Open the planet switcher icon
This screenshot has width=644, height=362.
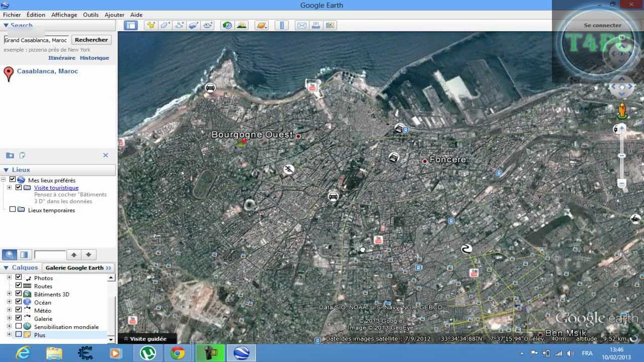262,25
